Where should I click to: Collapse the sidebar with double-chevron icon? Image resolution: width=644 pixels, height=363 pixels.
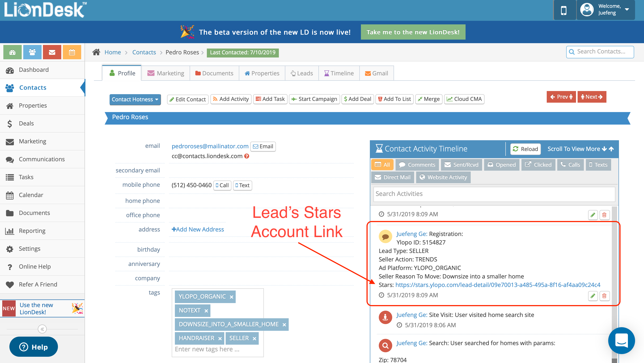pyautogui.click(x=42, y=329)
